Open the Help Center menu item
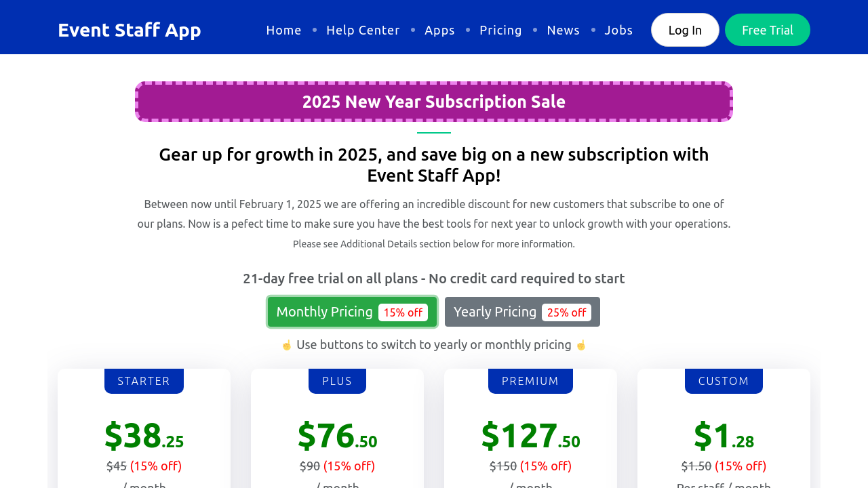The image size is (868, 488). [363, 30]
